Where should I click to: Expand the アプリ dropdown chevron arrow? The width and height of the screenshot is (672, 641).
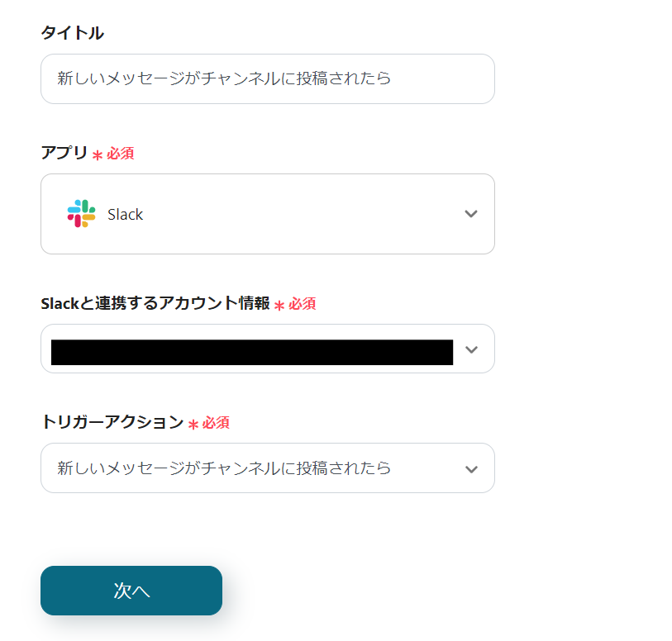(471, 214)
